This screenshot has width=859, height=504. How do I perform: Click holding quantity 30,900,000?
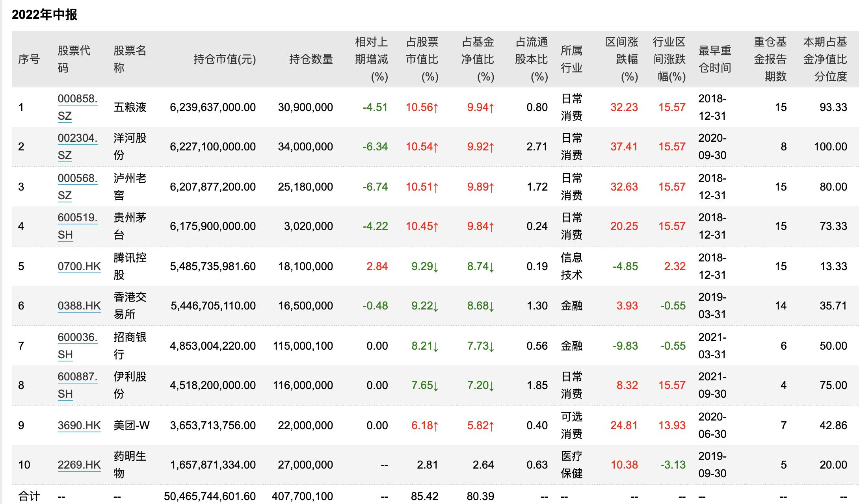point(305,107)
